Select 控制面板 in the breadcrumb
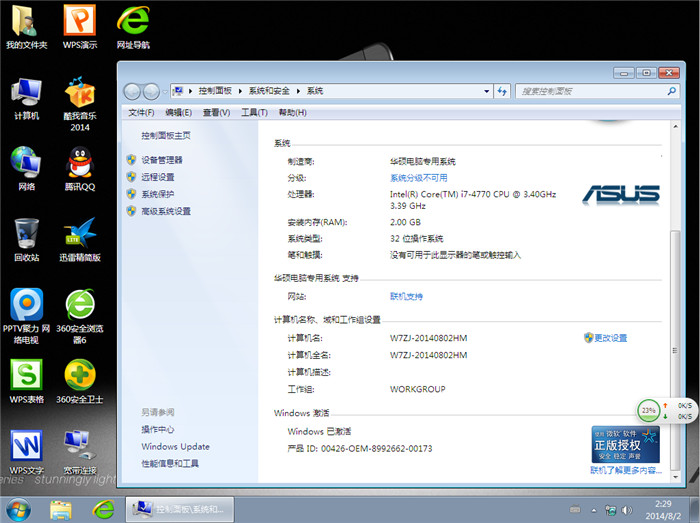This screenshot has width=700, height=523. (x=215, y=91)
